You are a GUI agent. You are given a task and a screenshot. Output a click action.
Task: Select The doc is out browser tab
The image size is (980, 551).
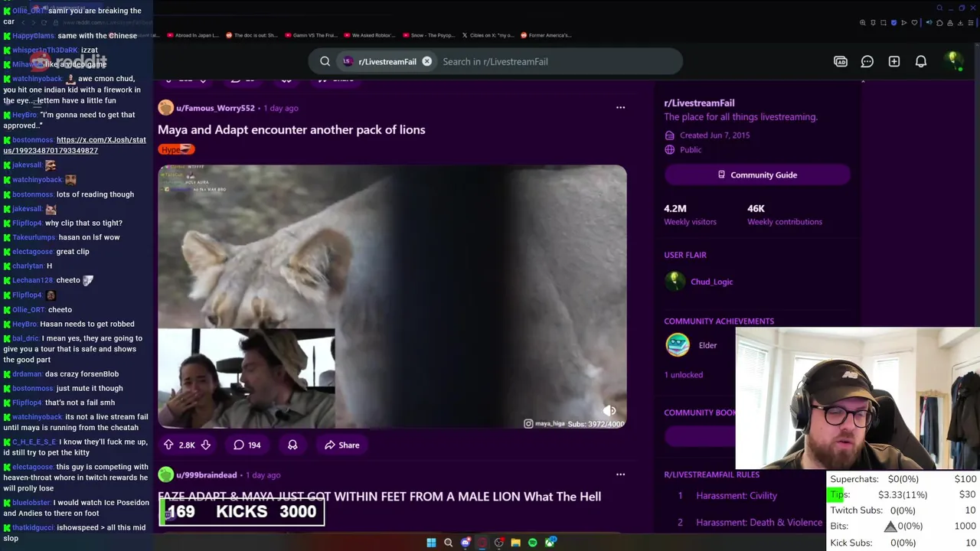pyautogui.click(x=252, y=35)
